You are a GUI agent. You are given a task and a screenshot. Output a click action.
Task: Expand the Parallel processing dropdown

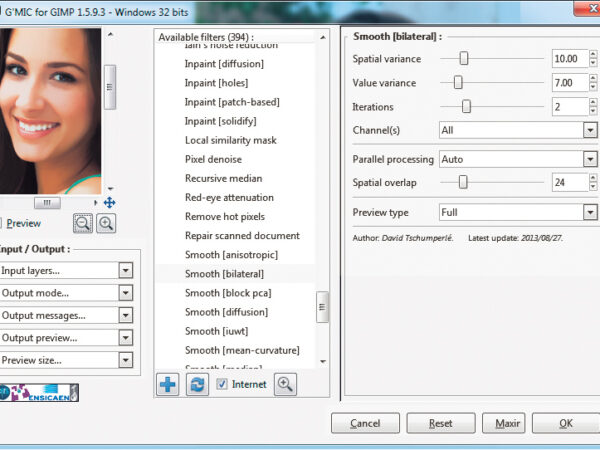click(x=518, y=159)
